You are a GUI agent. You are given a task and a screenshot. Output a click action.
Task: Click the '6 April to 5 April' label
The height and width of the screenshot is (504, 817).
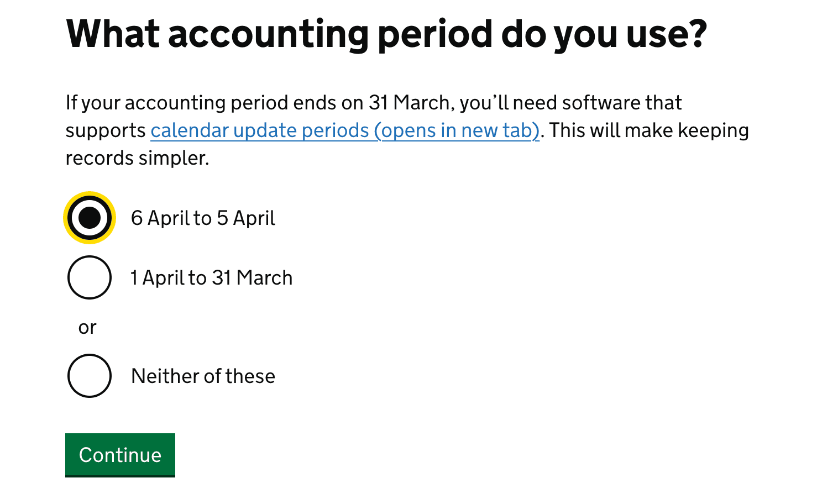[202, 218]
